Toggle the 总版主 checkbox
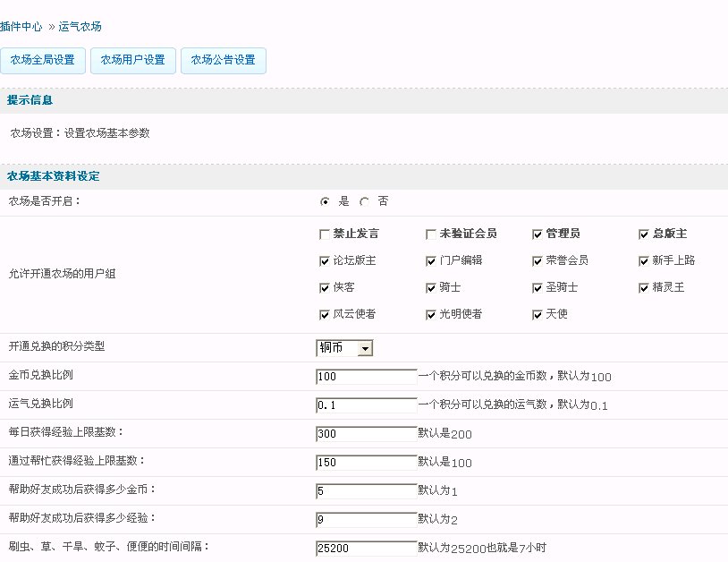 [x=644, y=234]
